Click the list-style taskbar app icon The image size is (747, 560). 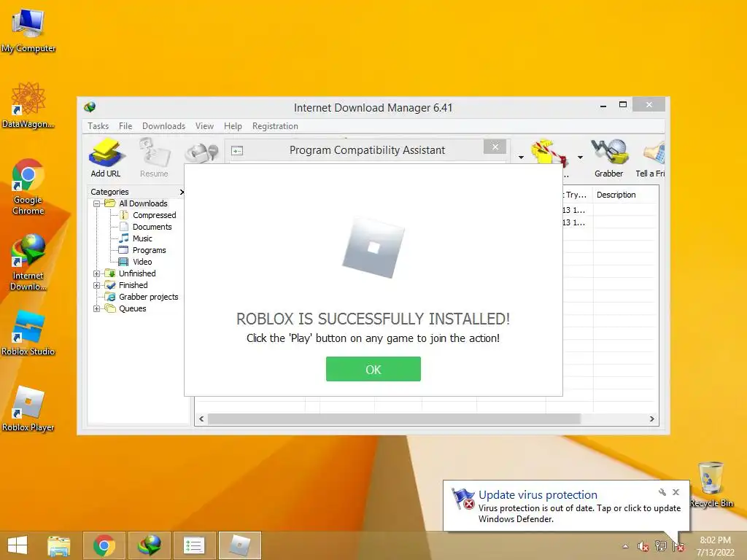[194, 545]
